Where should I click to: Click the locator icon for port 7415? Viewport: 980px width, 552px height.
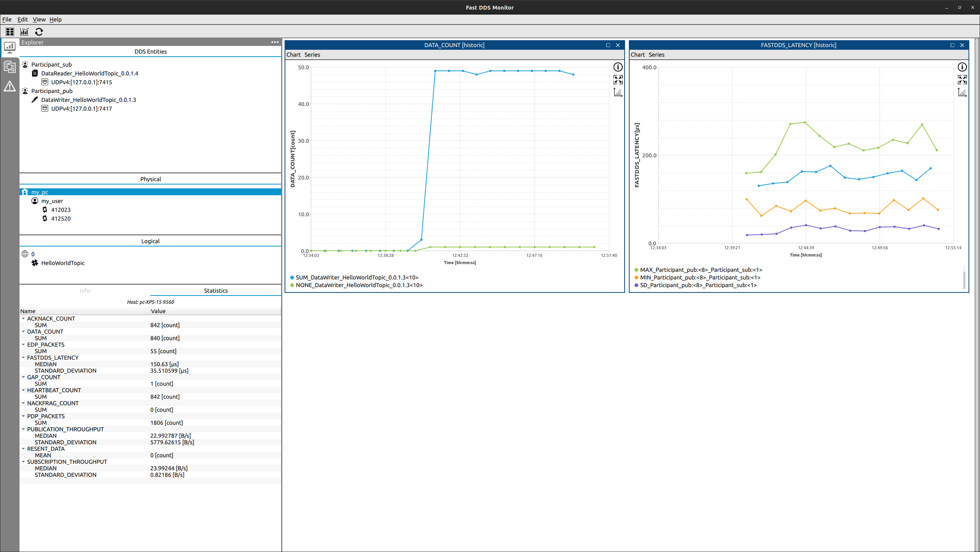tap(45, 82)
